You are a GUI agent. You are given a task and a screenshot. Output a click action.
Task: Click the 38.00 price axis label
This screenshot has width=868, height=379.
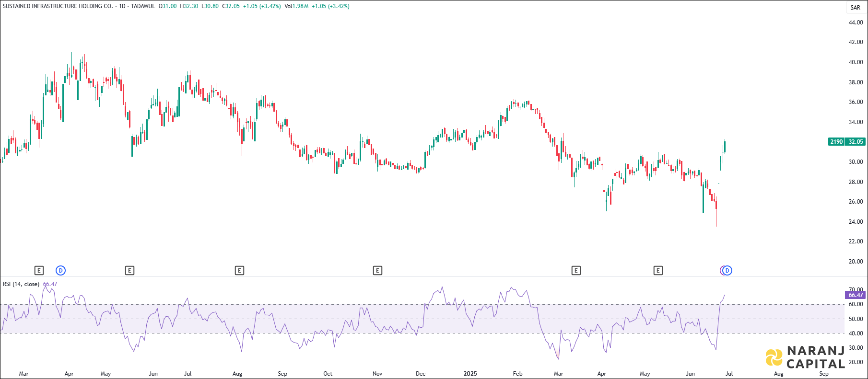[x=856, y=82]
